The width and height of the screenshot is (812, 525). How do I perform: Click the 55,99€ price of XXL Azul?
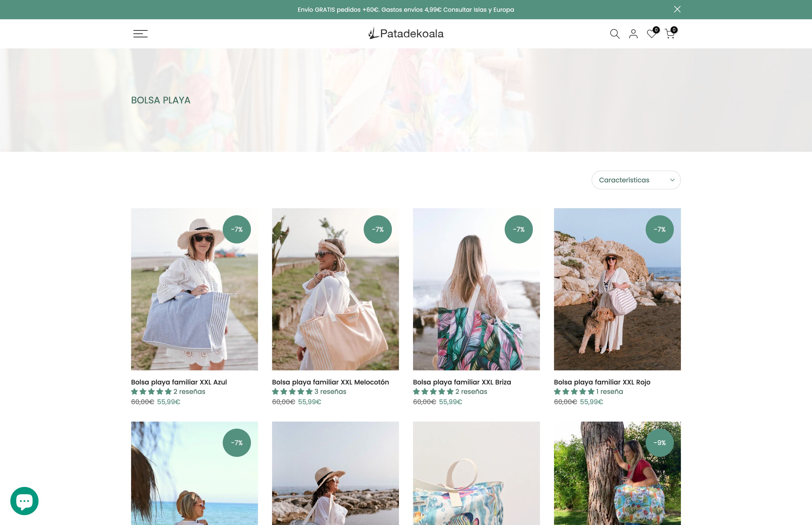tap(169, 402)
